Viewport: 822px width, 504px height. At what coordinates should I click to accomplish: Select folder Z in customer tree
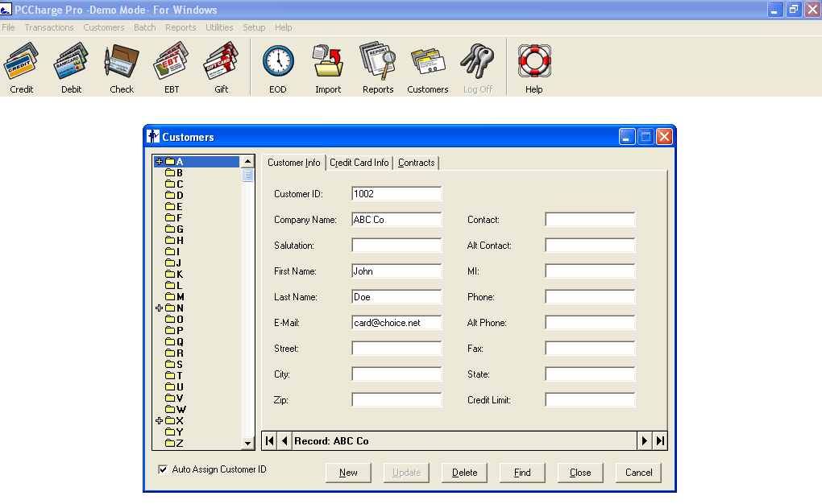pos(174,444)
